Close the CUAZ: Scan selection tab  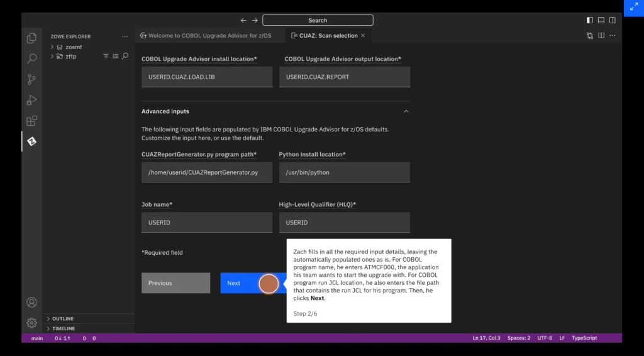coord(363,36)
